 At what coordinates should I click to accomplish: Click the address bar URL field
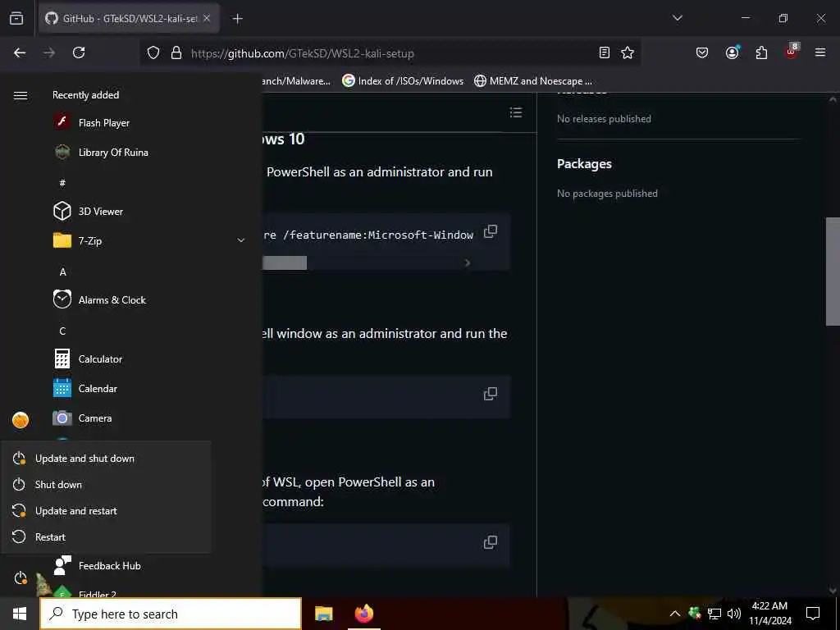pyautogui.click(x=391, y=53)
